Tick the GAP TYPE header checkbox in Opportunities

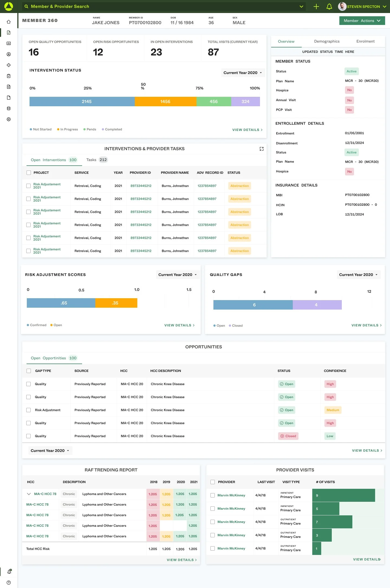click(29, 371)
